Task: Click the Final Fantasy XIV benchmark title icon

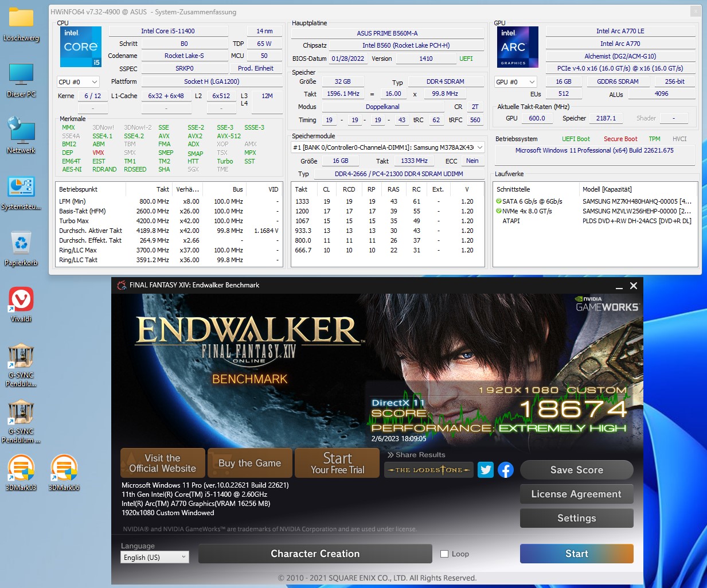Action: [x=122, y=285]
